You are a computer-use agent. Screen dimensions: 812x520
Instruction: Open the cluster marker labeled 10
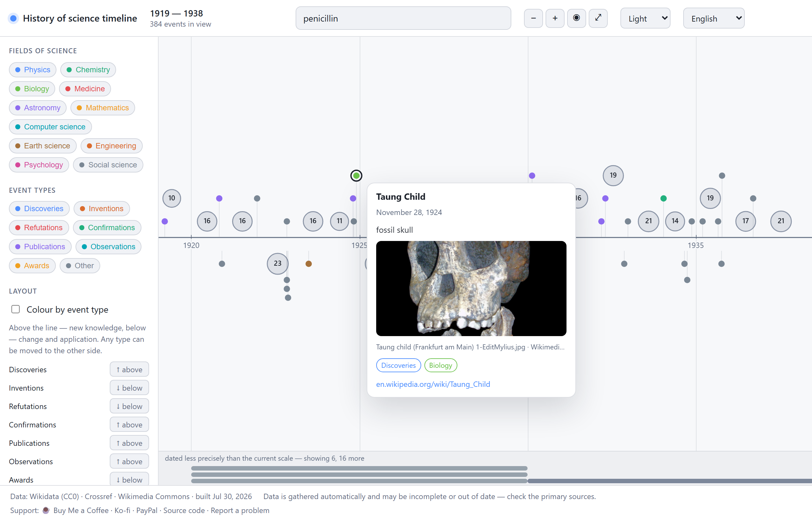tap(172, 198)
